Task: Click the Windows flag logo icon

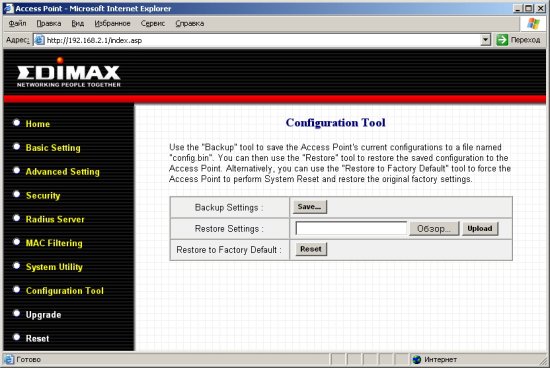Action: [x=533, y=24]
